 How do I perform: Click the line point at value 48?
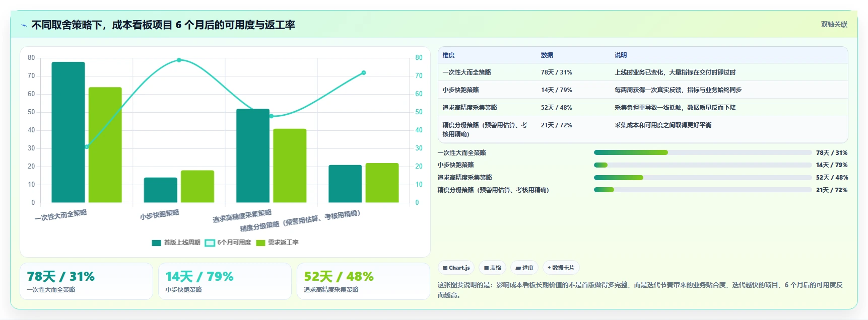pyautogui.click(x=271, y=116)
